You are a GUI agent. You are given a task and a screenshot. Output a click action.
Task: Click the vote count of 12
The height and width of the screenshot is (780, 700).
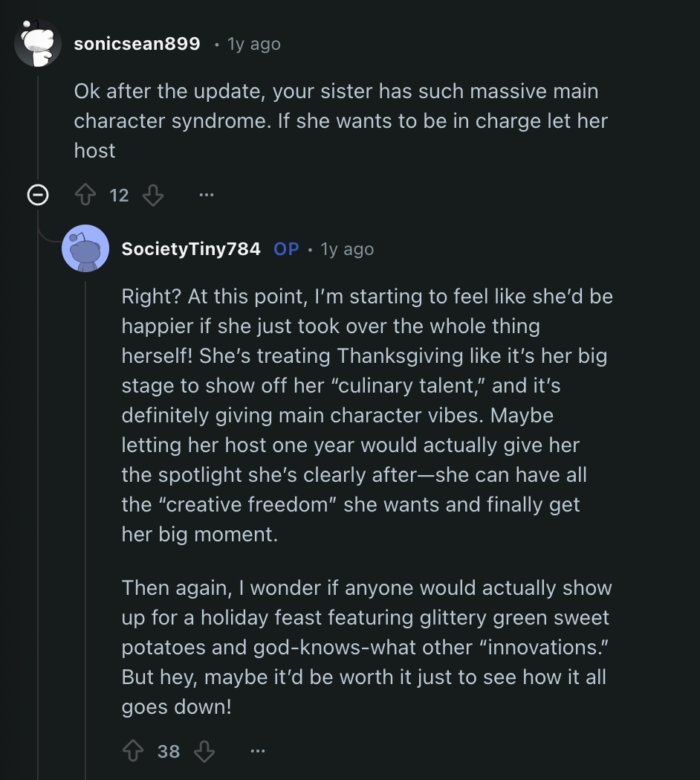(x=119, y=196)
